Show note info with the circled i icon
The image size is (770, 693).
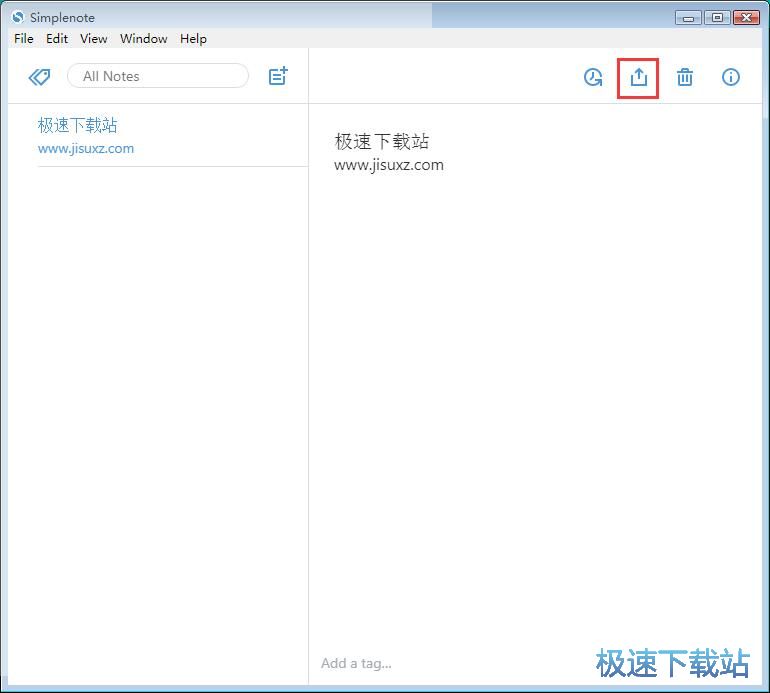click(x=730, y=77)
